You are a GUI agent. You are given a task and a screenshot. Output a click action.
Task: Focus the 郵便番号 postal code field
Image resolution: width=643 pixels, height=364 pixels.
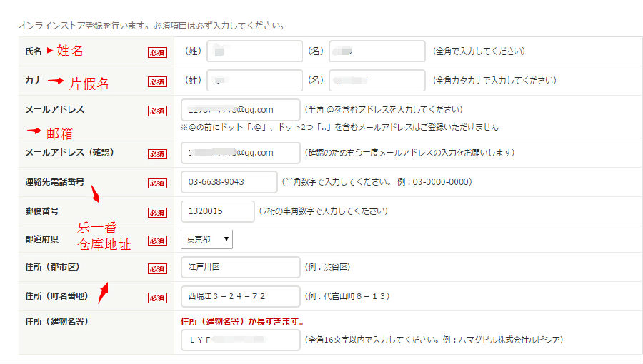tap(217, 211)
